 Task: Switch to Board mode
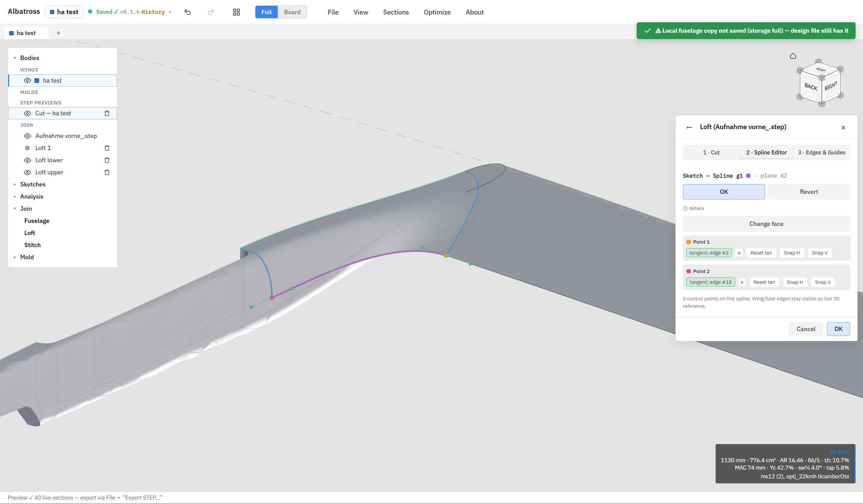(x=292, y=12)
